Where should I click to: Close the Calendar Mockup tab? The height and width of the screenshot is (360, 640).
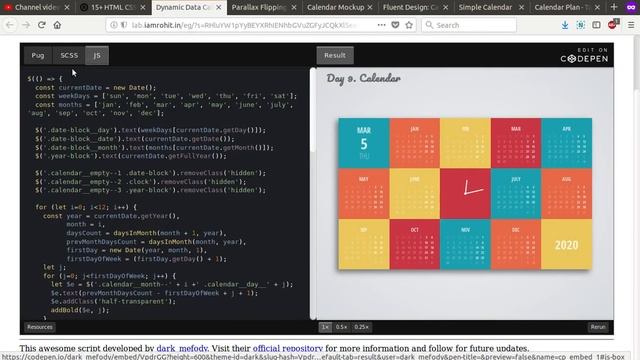click(370, 7)
